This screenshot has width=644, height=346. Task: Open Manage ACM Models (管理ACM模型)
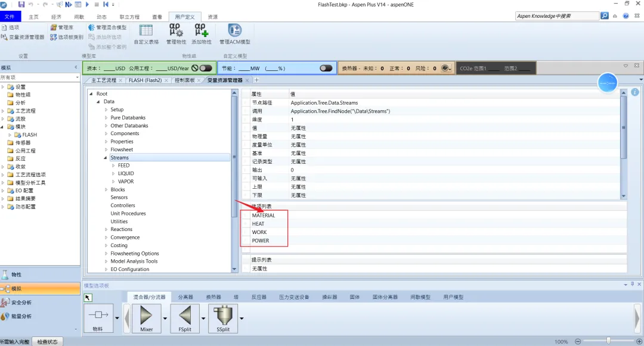pos(234,35)
